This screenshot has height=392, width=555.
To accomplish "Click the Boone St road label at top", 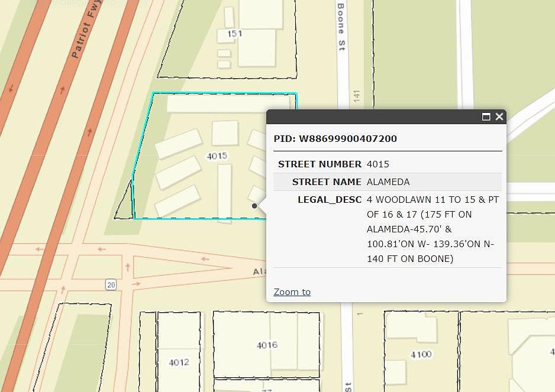I will (341, 27).
